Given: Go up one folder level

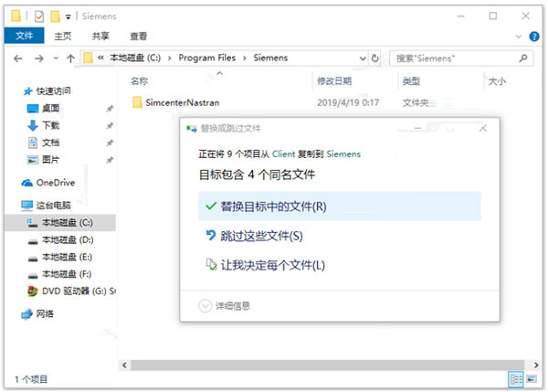Looking at the screenshot, I should [70, 58].
